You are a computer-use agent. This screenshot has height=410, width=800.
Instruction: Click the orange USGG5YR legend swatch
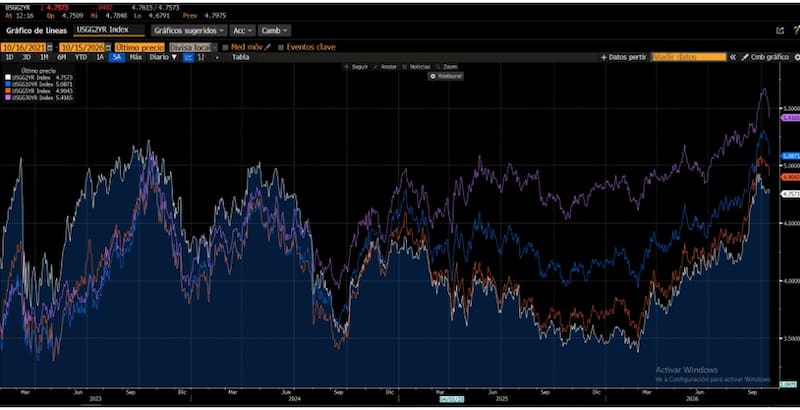click(x=8, y=91)
